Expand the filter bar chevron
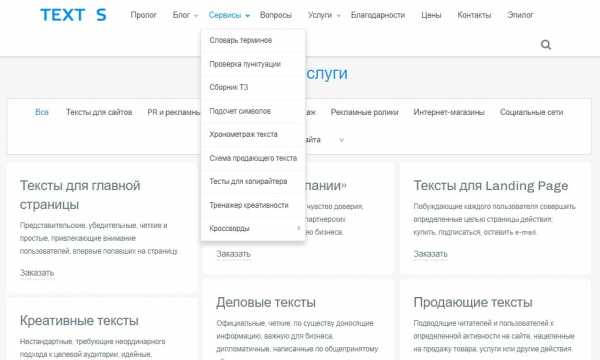 [x=342, y=140]
